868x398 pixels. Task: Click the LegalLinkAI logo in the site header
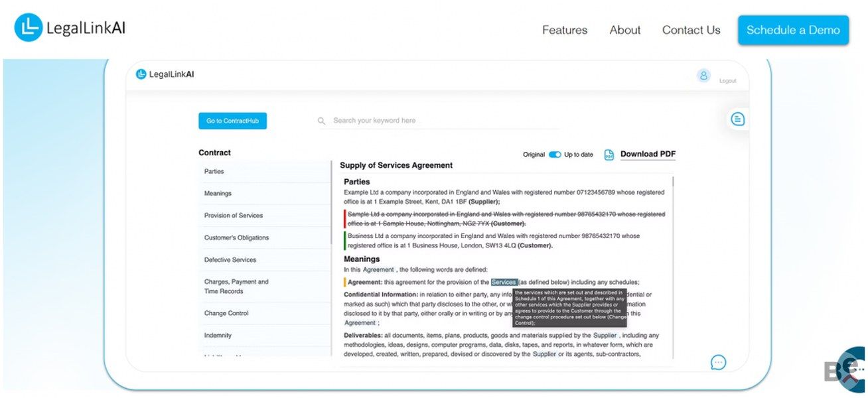click(70, 28)
